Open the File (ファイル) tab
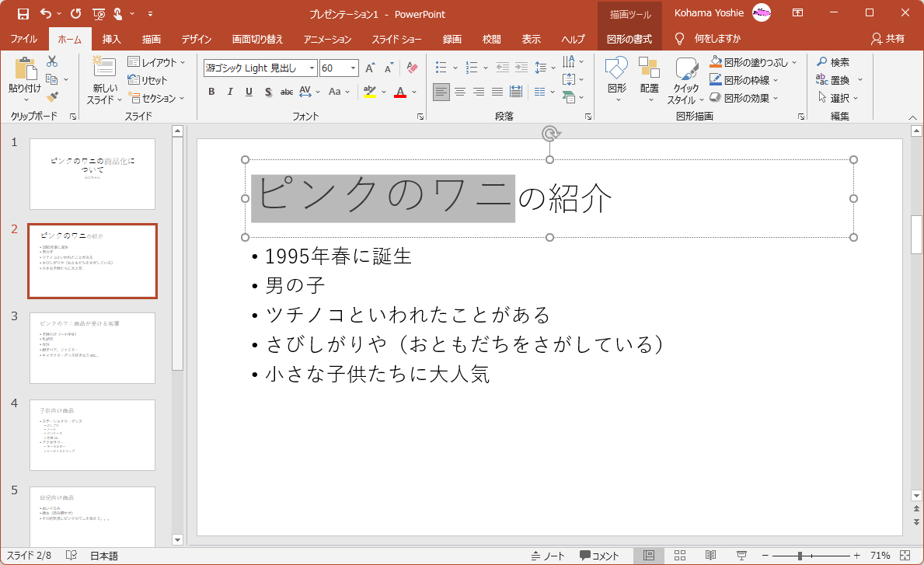 [x=24, y=39]
